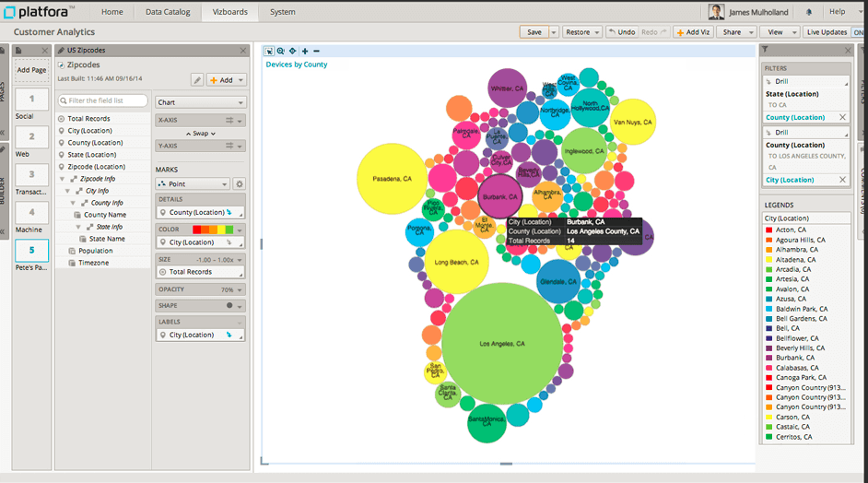Screen dimensions: 868x483
Task: Open the Chart type dropdown
Action: tap(200, 102)
